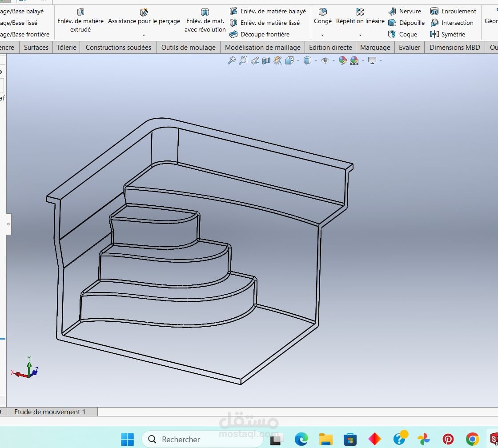Select Enlèv. de matière extrudé tool
498x448 pixels.
tap(80, 20)
